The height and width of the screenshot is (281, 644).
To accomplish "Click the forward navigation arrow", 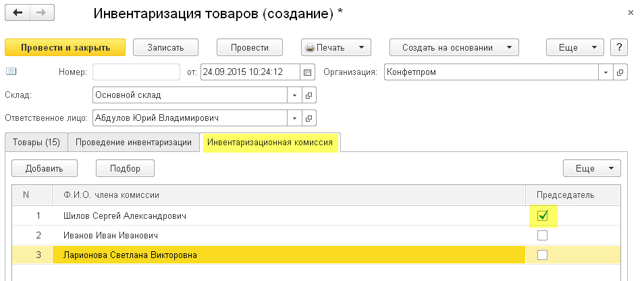I will click(42, 14).
